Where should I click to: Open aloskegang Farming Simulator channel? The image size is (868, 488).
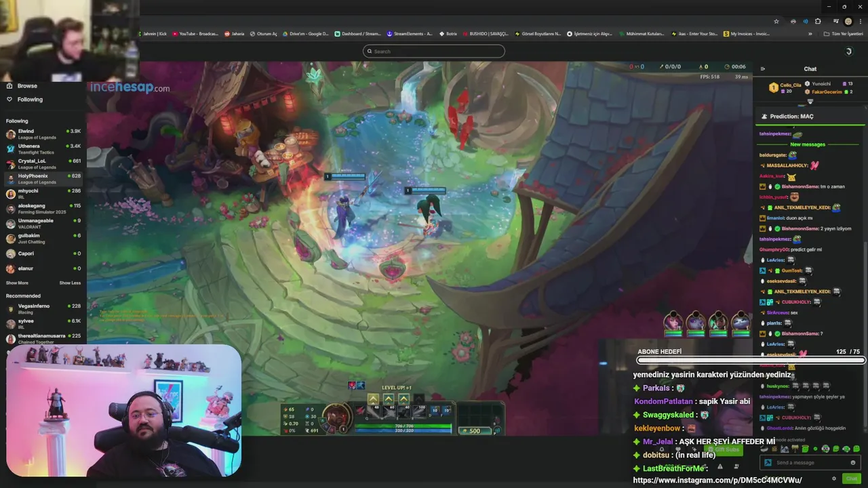(x=43, y=209)
